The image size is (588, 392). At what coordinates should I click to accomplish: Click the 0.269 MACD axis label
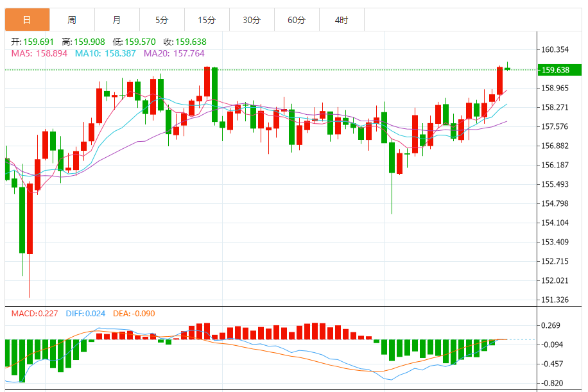(x=551, y=325)
